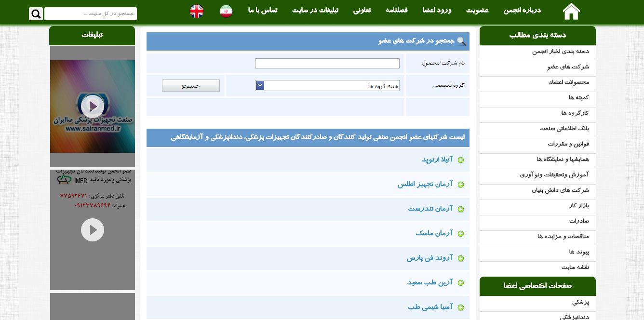
Task: Select the Iran flag language icon
Action: click(226, 11)
